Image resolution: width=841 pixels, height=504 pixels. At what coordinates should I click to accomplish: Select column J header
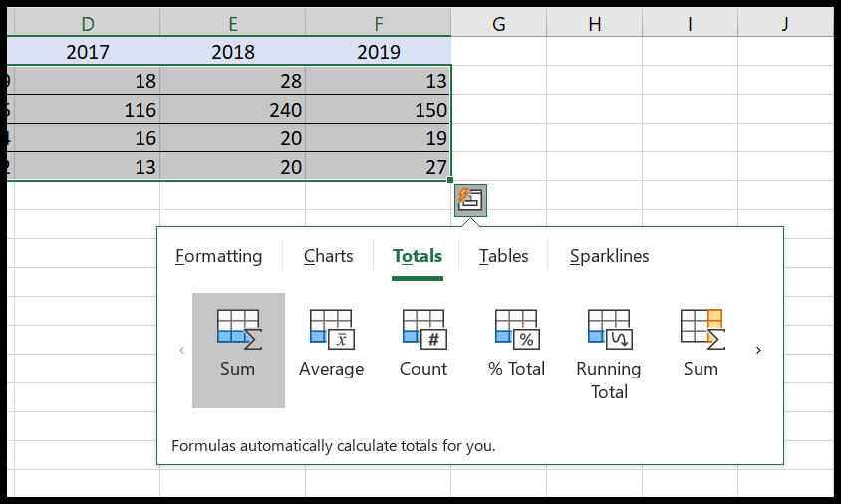(786, 24)
